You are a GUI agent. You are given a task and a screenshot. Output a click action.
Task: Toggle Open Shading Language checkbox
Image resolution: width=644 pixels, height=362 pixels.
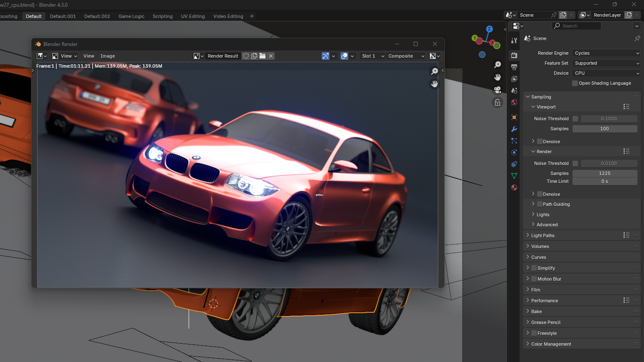[575, 83]
